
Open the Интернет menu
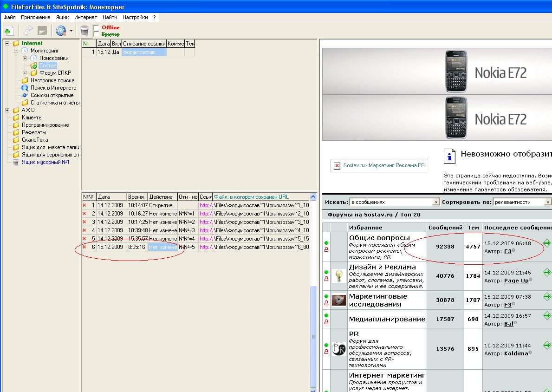click(85, 17)
